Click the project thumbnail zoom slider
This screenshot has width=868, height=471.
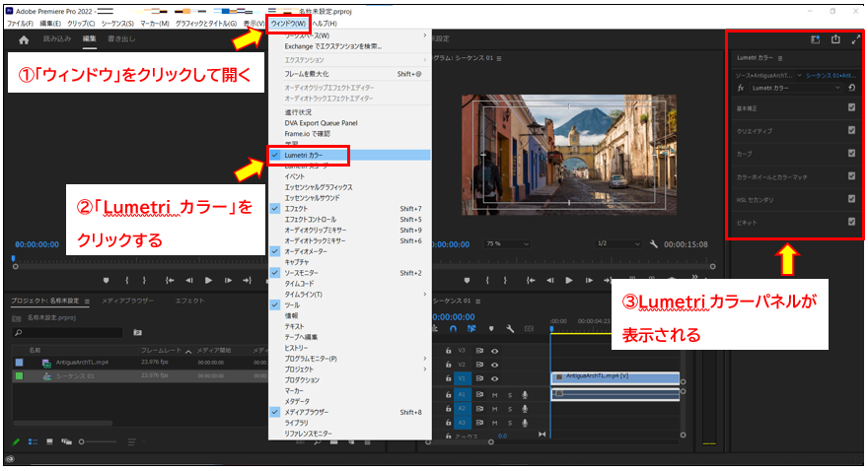click(99, 441)
